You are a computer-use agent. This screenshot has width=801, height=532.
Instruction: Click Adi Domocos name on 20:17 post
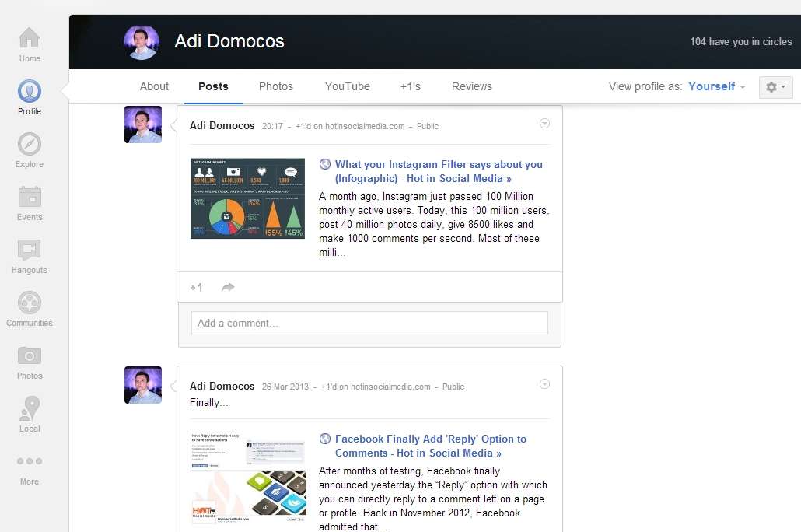point(222,126)
